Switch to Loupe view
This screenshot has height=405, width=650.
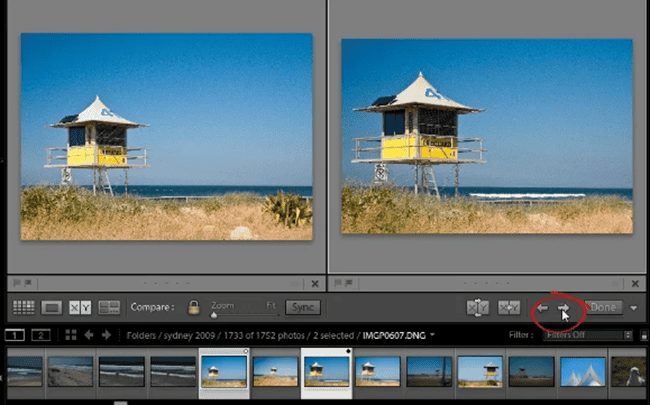[x=52, y=308]
